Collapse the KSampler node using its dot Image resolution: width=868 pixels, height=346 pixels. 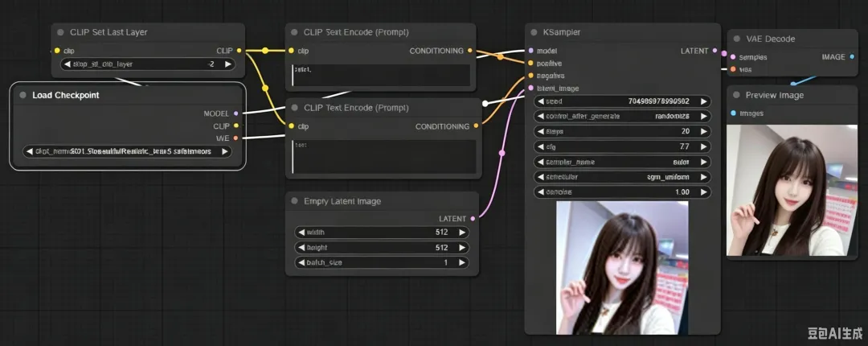click(534, 32)
